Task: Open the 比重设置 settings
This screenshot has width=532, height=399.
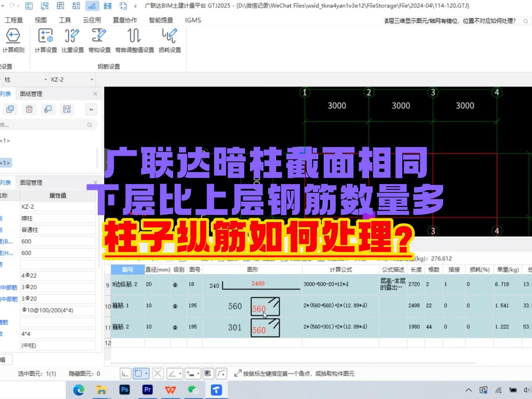Action: tap(72, 41)
